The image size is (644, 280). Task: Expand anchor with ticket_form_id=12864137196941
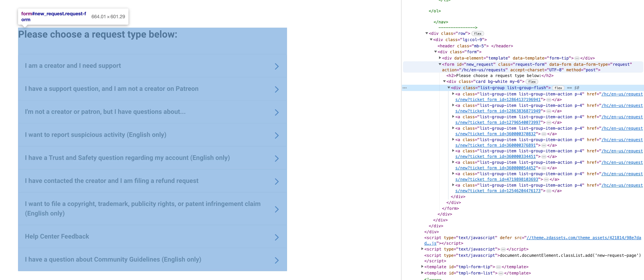tap(453, 94)
